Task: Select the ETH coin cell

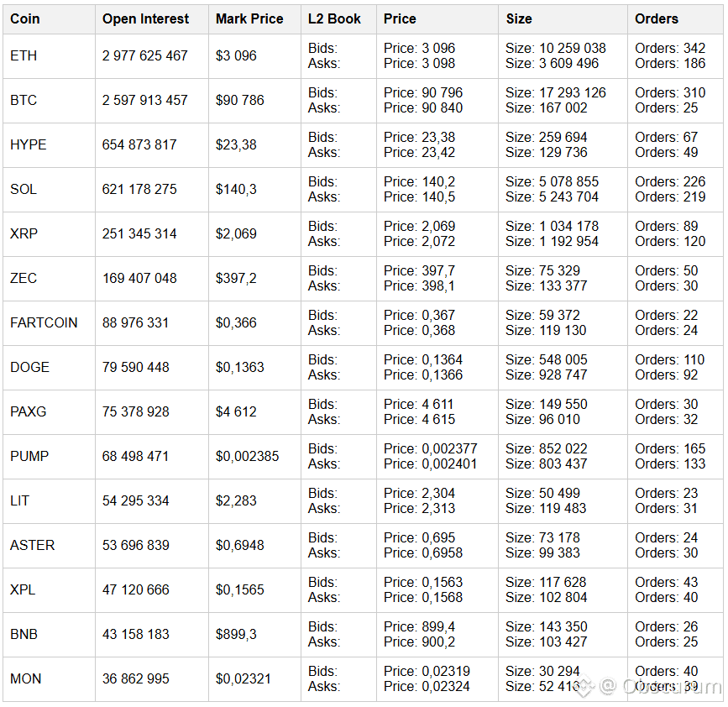Action: [x=24, y=55]
